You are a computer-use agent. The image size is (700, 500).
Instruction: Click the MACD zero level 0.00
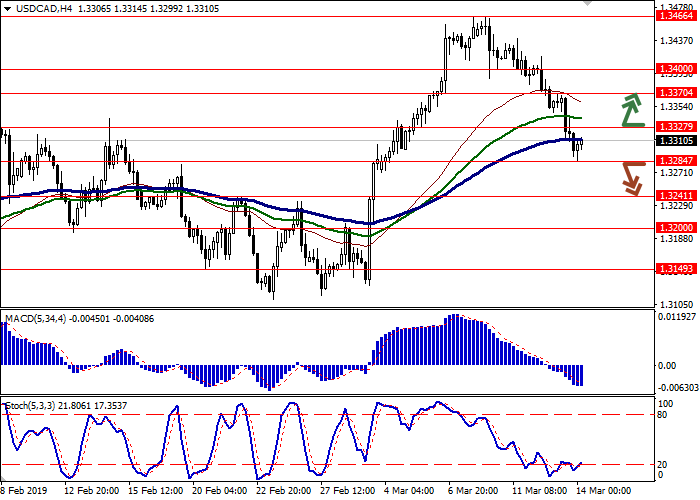coord(667,366)
